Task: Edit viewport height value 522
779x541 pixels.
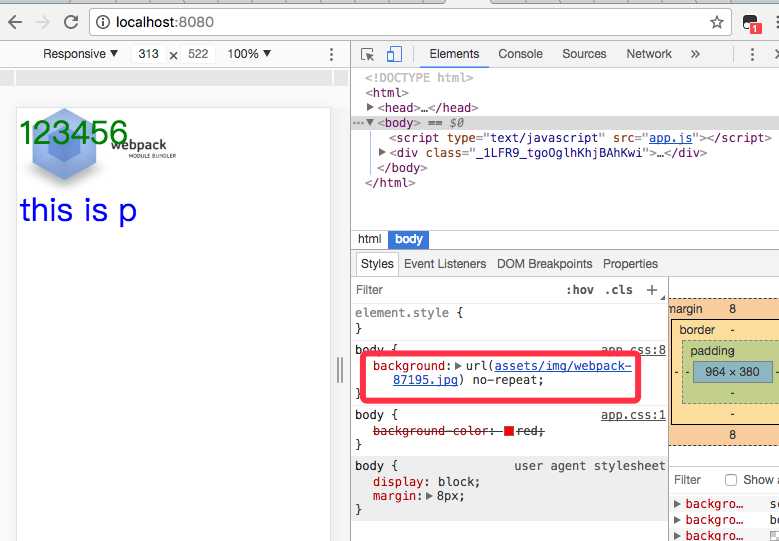Action: click(x=198, y=54)
